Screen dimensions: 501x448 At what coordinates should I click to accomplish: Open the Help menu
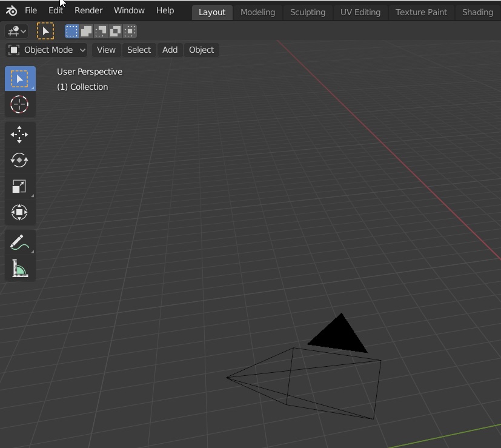point(165,10)
